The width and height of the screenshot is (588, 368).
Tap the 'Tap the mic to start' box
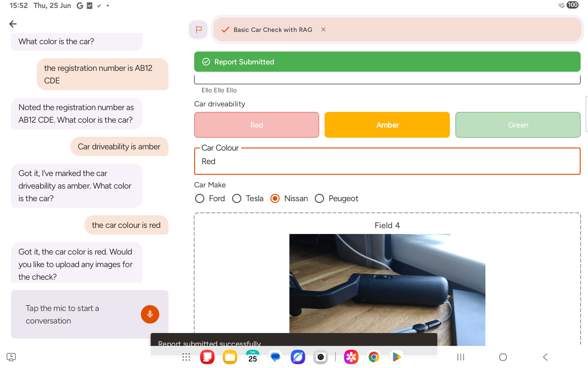pos(90,314)
